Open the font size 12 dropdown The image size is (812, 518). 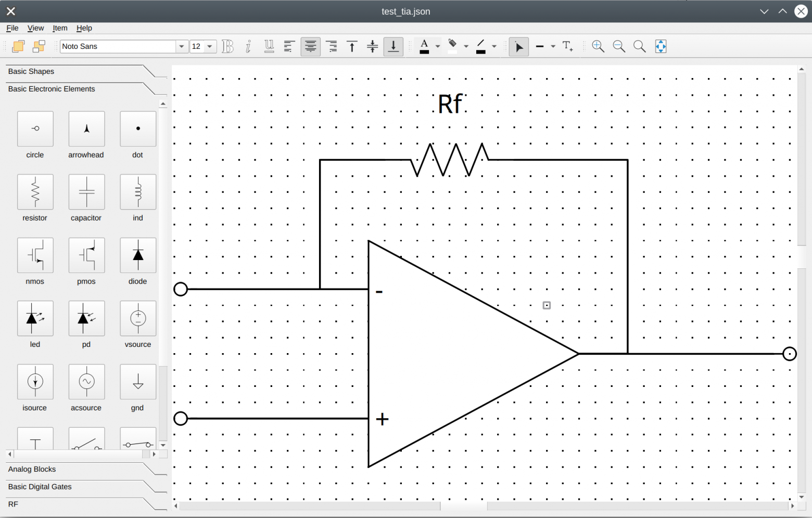tap(209, 46)
